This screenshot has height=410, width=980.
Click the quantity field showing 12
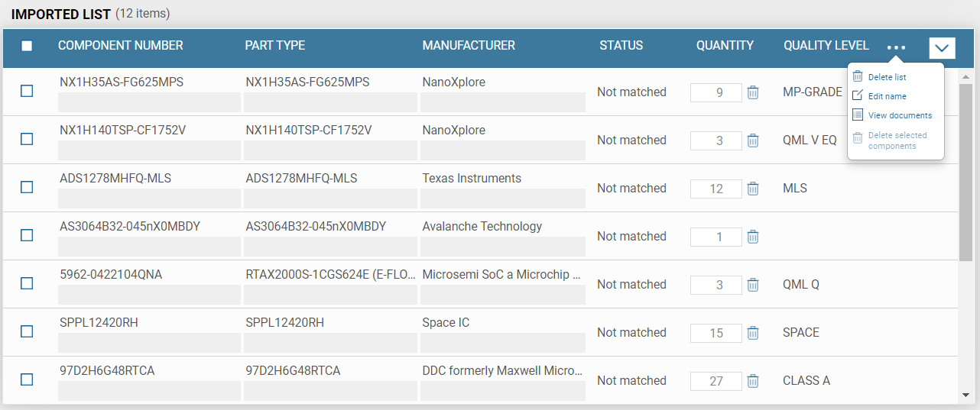(x=716, y=189)
